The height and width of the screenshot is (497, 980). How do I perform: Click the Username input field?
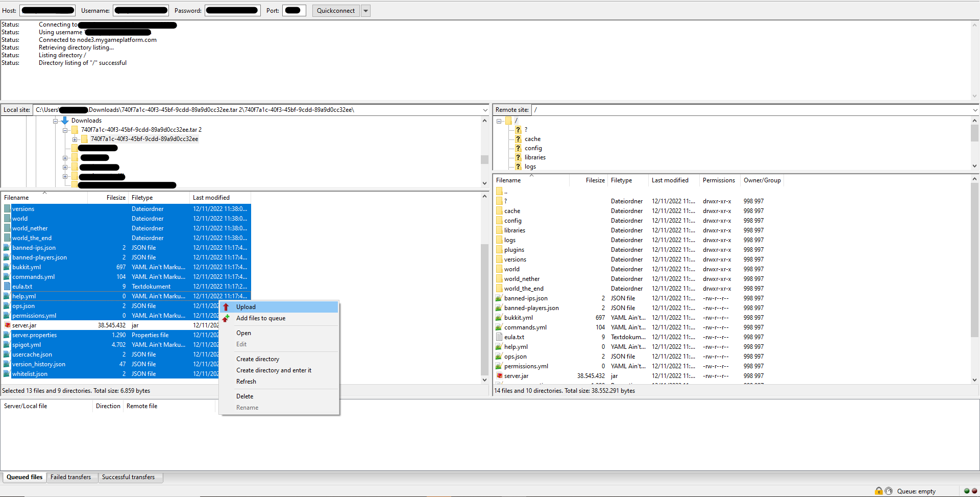point(141,11)
